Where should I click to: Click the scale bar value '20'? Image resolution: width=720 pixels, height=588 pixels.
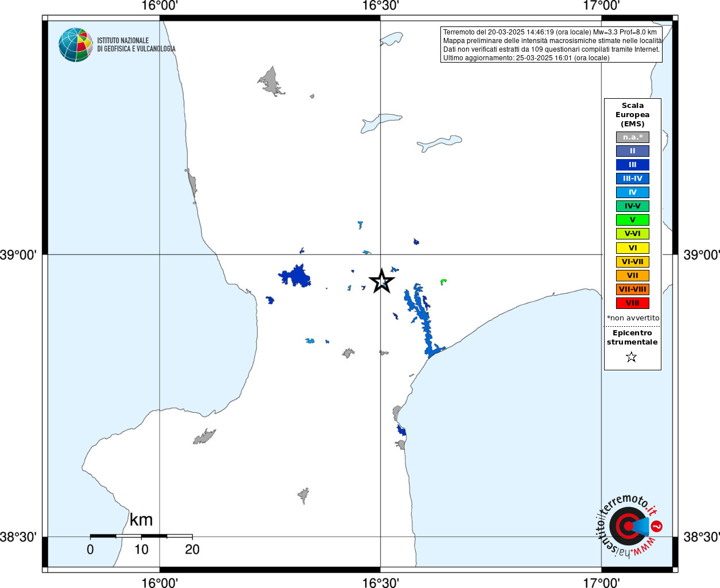(192, 550)
